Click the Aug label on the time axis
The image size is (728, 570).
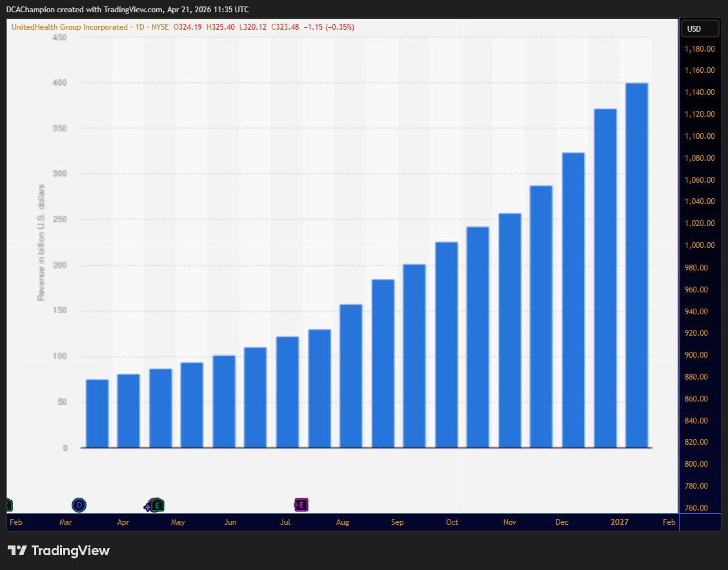pos(343,522)
